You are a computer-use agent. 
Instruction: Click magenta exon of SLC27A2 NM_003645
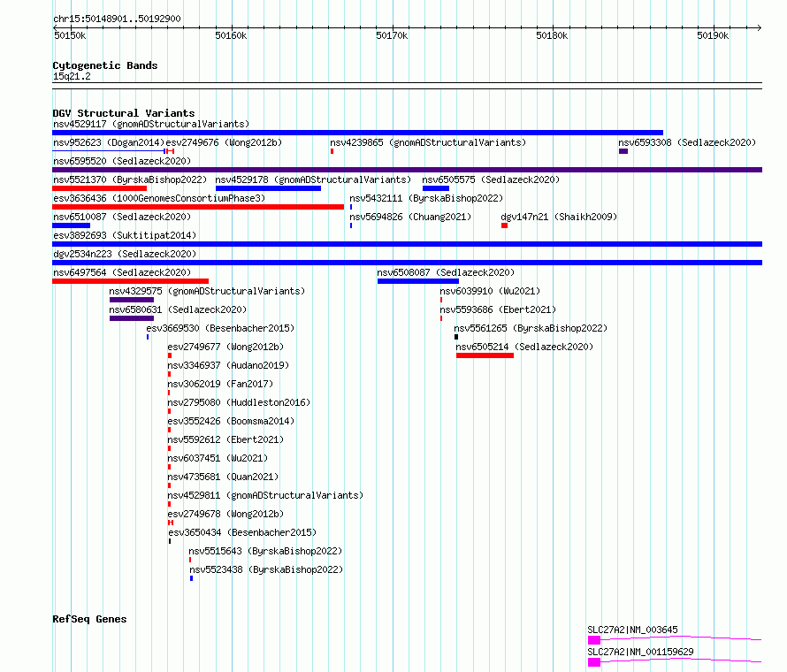click(x=594, y=640)
